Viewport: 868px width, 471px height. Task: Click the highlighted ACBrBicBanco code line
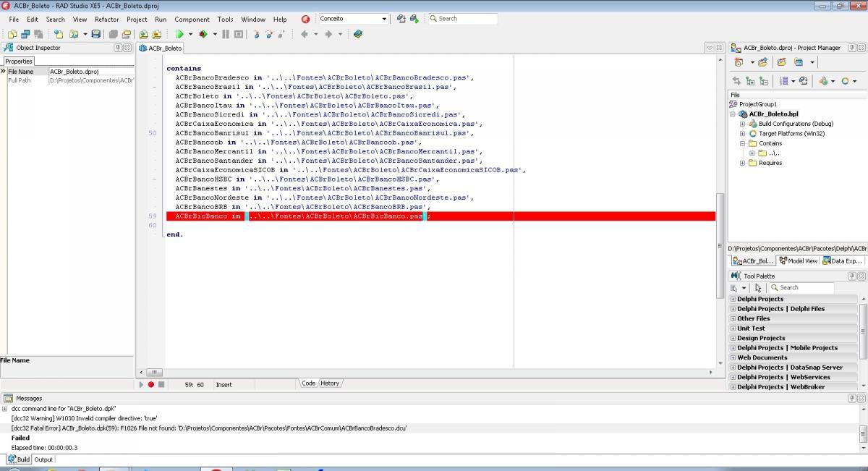pos(441,216)
